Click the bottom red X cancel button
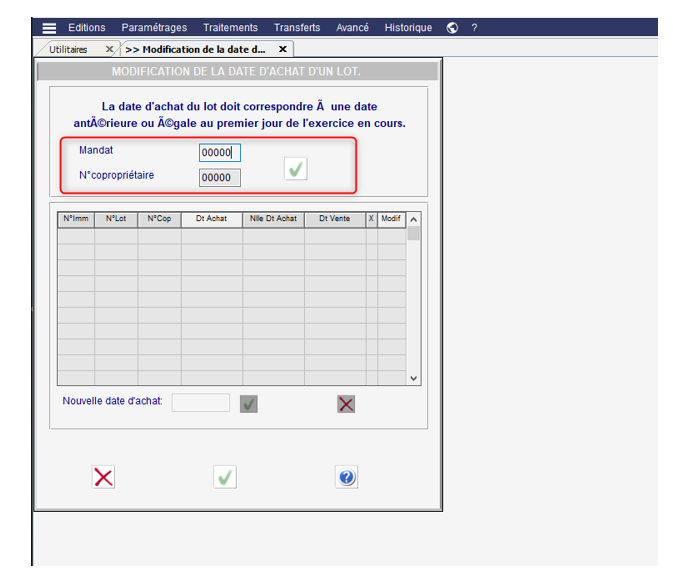This screenshot has height=587, width=673. pos(103,477)
